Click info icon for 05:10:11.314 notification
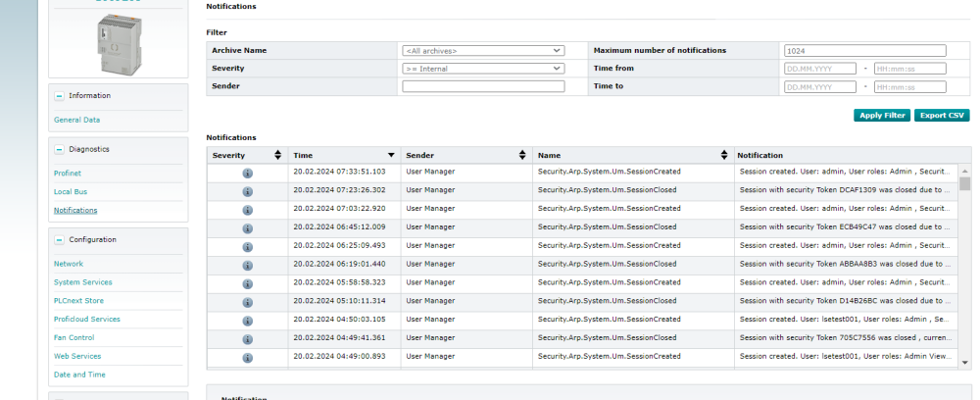The width and height of the screenshot is (980, 400). click(x=247, y=301)
